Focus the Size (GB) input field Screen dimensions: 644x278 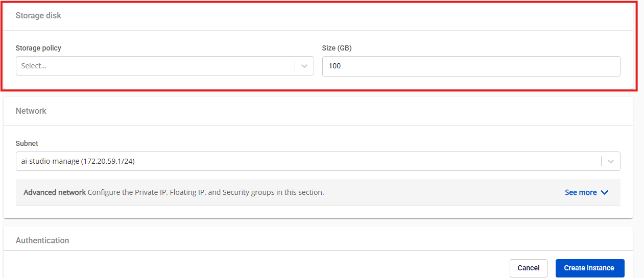coord(471,66)
